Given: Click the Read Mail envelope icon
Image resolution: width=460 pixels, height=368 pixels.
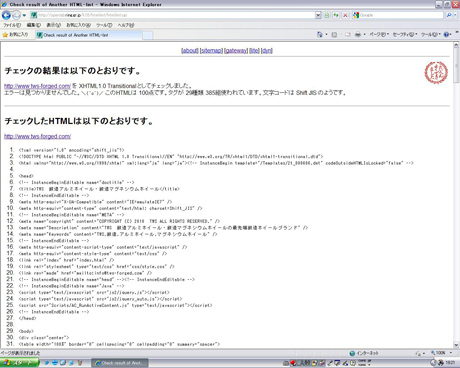Looking at the screenshot, I should pyautogui.click(x=348, y=34).
